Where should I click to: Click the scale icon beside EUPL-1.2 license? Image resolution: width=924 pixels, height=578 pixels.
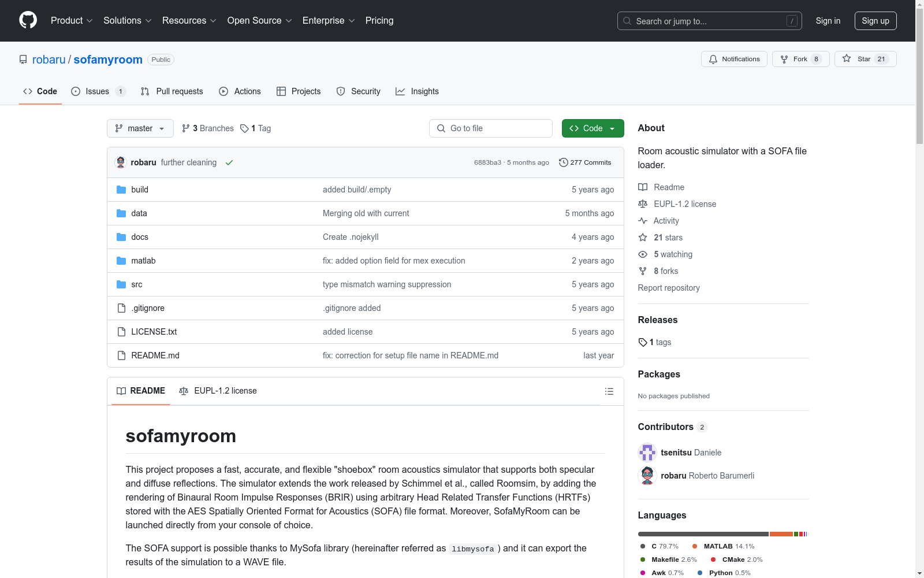click(x=643, y=204)
